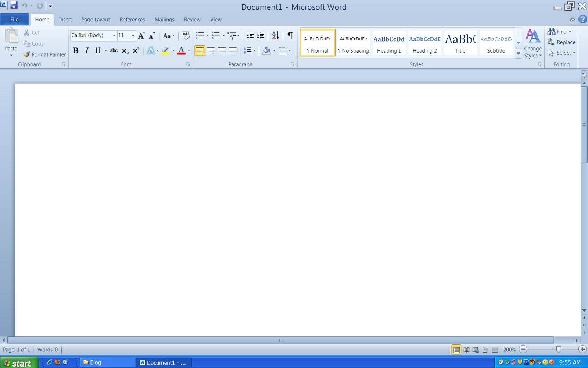
Task: Toggle Underline formatting
Action: (98, 51)
